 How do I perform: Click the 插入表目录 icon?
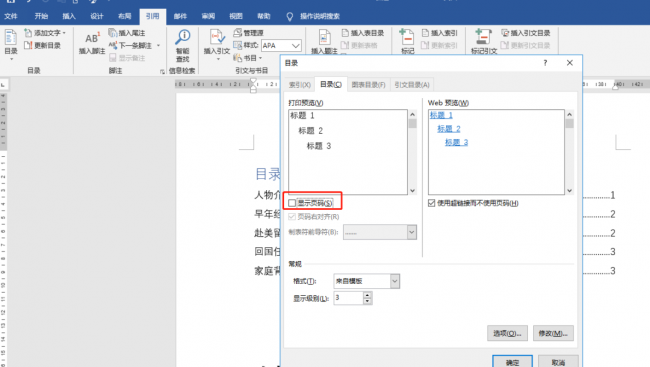[345, 33]
